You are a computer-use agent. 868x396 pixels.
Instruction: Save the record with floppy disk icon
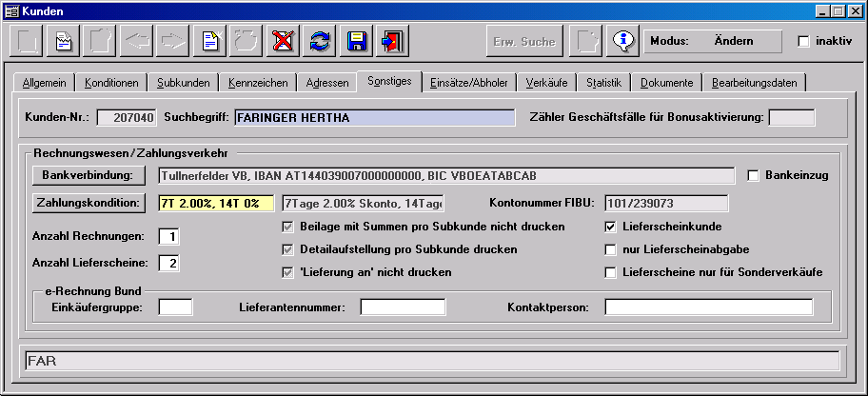click(355, 41)
